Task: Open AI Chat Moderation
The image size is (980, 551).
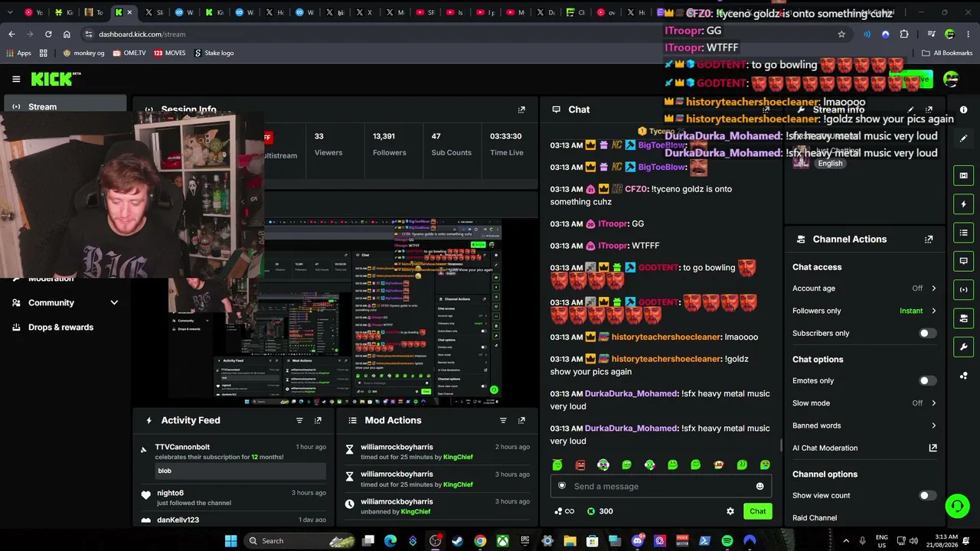Action: click(x=864, y=448)
